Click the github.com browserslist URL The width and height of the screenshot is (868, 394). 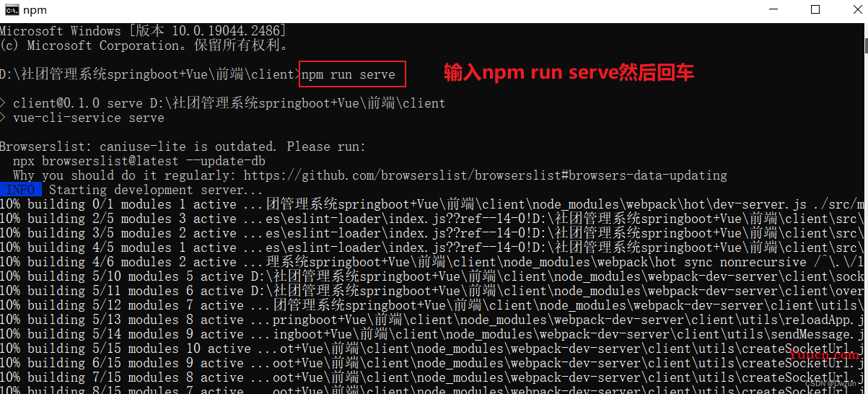[486, 175]
